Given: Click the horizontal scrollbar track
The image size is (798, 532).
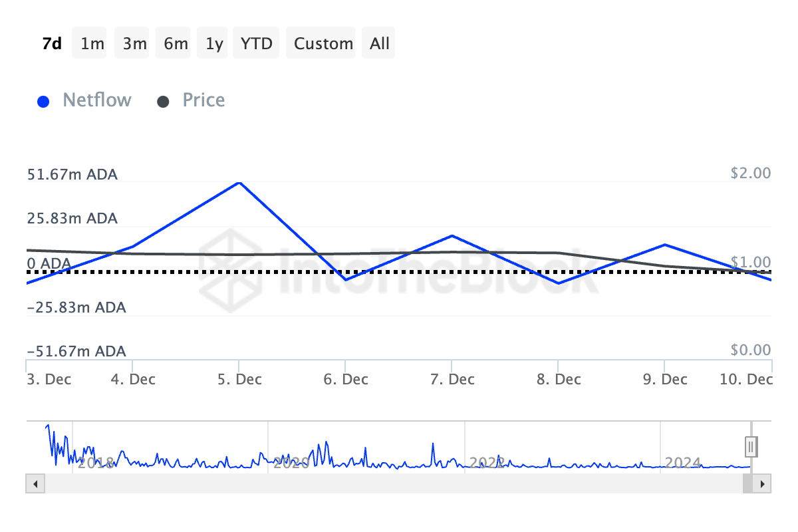Looking at the screenshot, I should point(386,483).
